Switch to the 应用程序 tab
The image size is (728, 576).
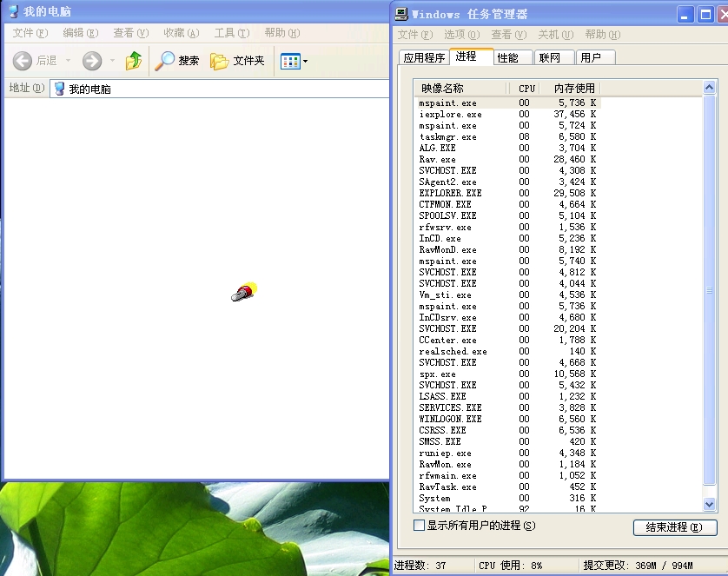(424, 57)
